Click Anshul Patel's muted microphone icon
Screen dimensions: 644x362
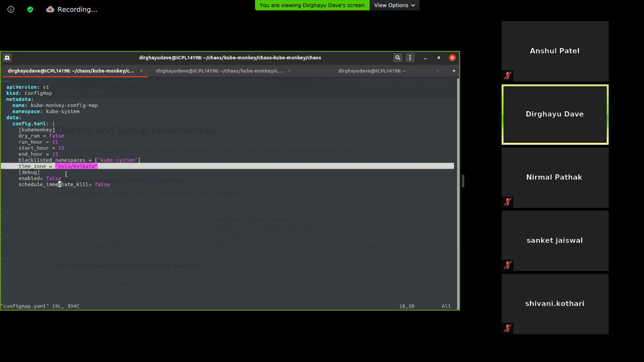pyautogui.click(x=508, y=75)
